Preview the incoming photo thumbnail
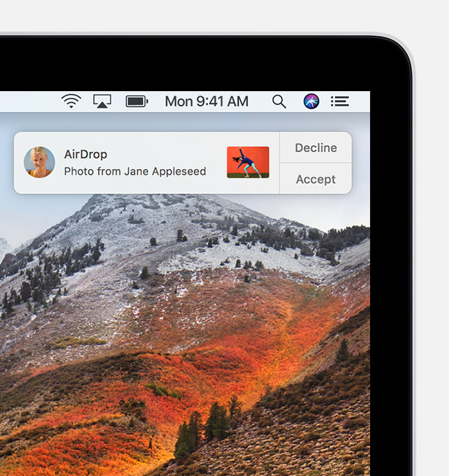 click(x=248, y=162)
